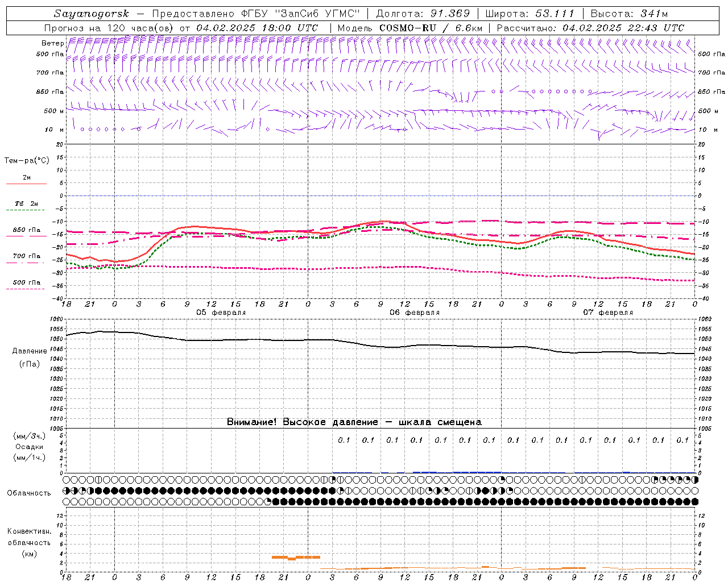Image resolution: width=728 pixels, height=582 pixels.
Task: Click the '06 февраля' date label
Action: tap(415, 313)
